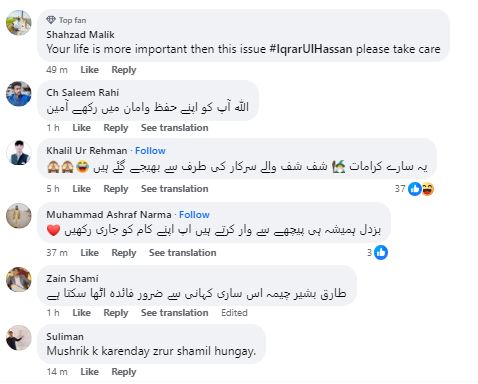Open Khalil Ur Rehman's profile photo
The image size is (478, 384).
pyautogui.click(x=19, y=153)
